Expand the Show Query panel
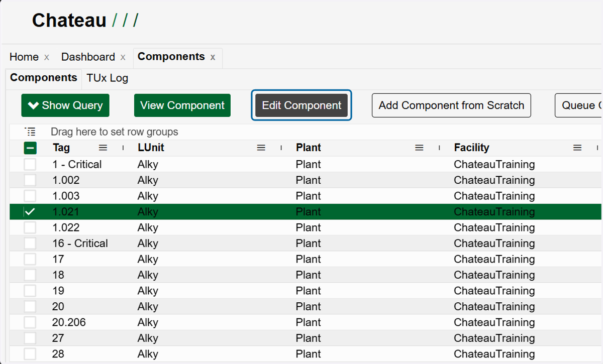Viewport: 603px width, 364px height. 65,105
